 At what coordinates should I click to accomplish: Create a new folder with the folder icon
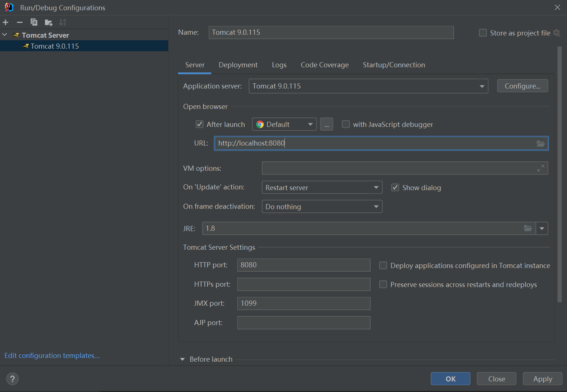tap(49, 22)
